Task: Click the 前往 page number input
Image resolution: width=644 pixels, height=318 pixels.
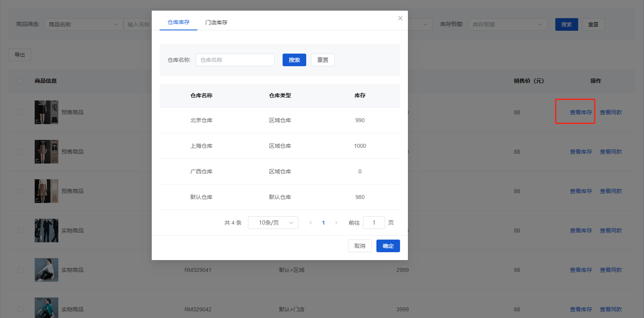Action: pyautogui.click(x=374, y=223)
